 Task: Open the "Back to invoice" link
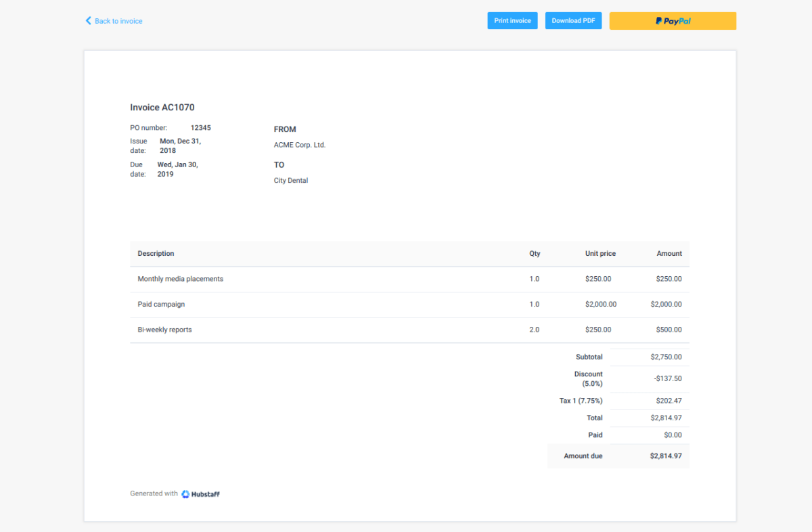[118, 21]
